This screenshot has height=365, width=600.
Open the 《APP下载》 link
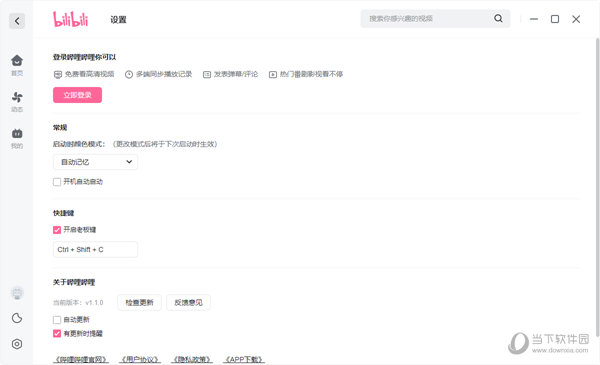244,360
